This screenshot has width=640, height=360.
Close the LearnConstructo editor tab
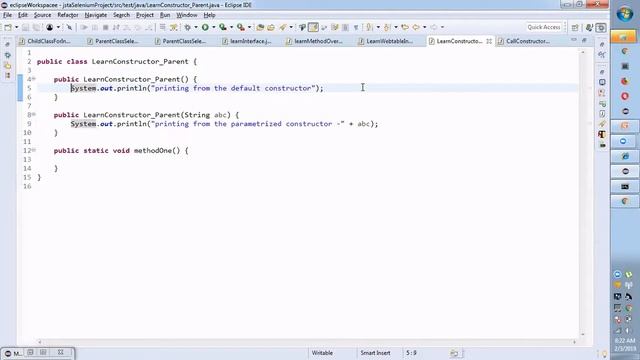(x=489, y=41)
